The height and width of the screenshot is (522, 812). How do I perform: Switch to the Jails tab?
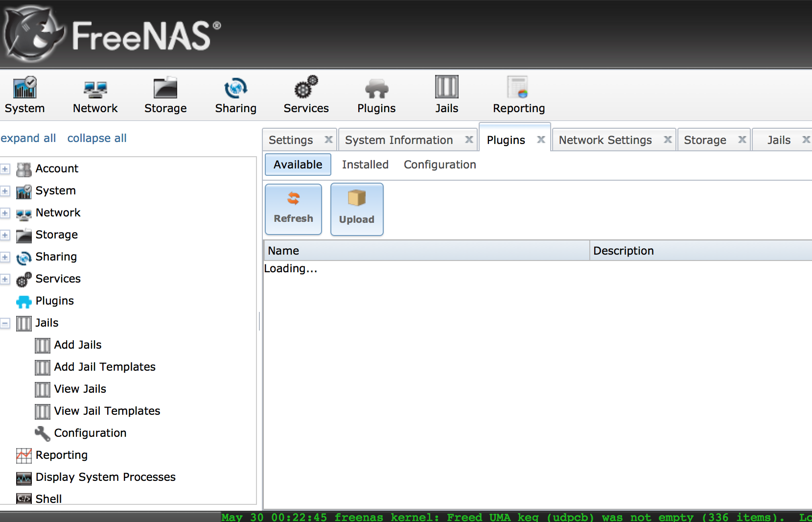779,140
